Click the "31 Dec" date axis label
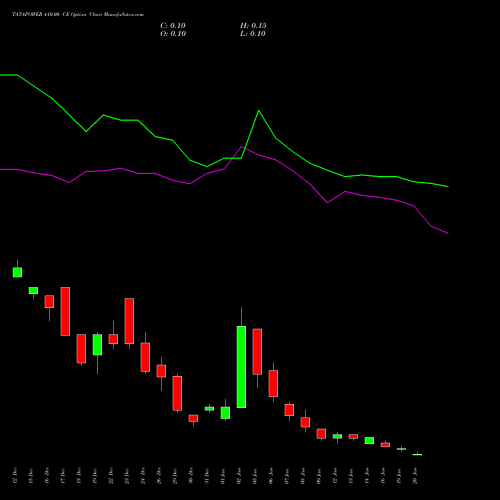This screenshot has width=500, height=500. [207, 476]
